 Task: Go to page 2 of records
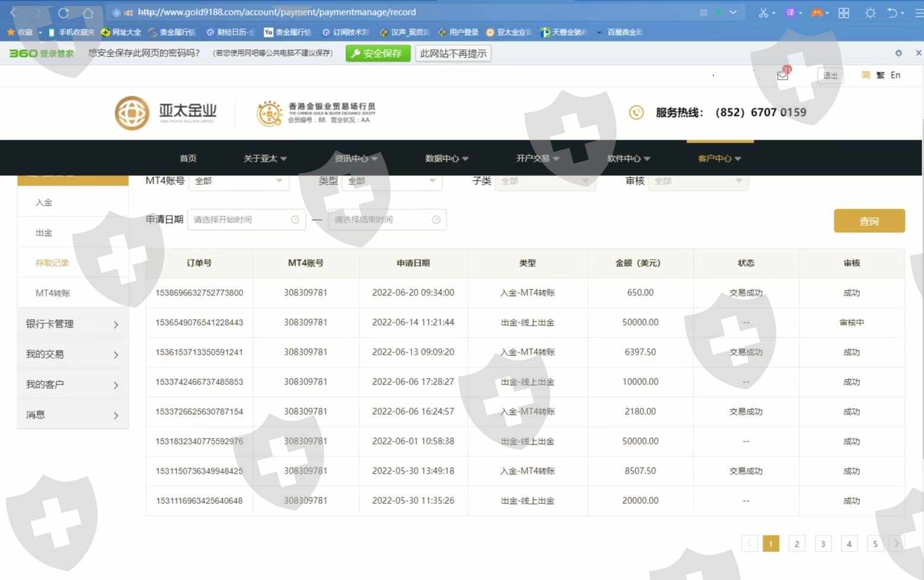click(796, 544)
